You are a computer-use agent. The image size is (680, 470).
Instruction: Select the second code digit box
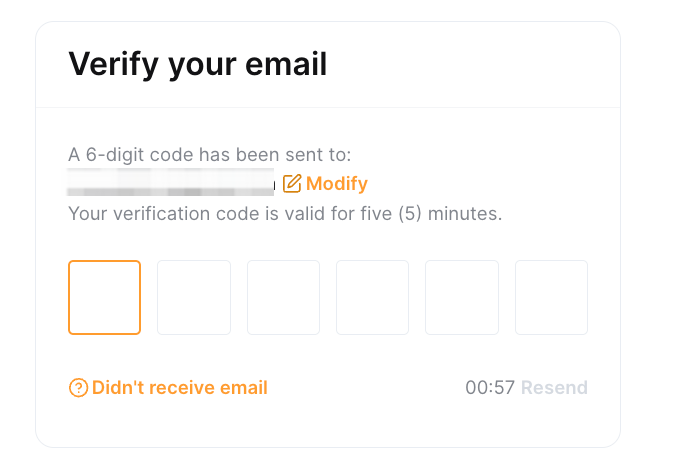coord(194,297)
